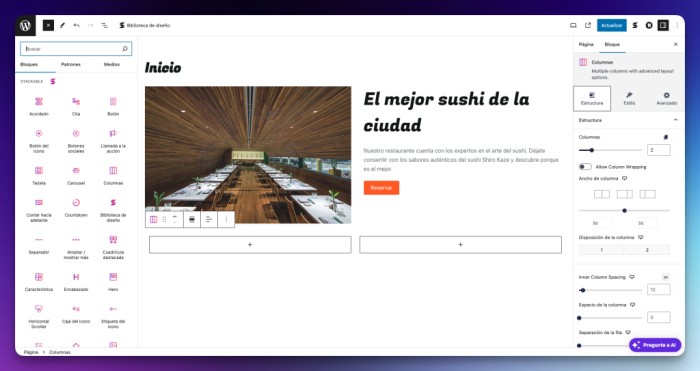Open Biblioteca de diseño from the toolbar
700x371 pixels.
coord(145,25)
